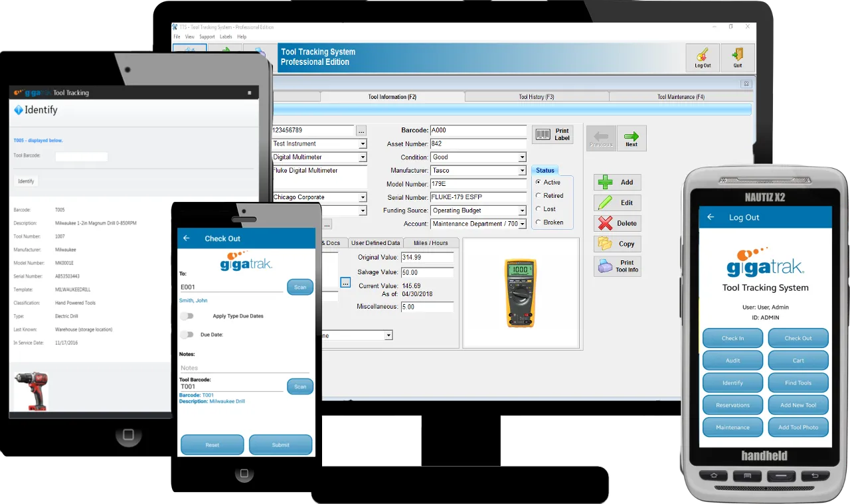Select the Tool Information (F2) tab
The height and width of the screenshot is (504, 850).
tap(392, 97)
